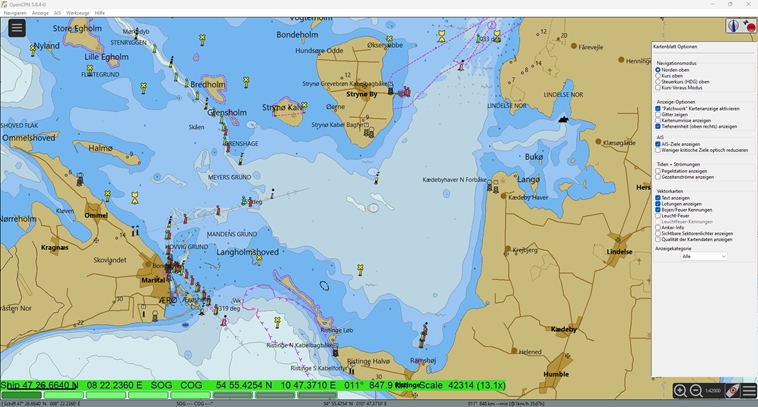Select the 'Kurs oben' radio button

[x=658, y=76]
